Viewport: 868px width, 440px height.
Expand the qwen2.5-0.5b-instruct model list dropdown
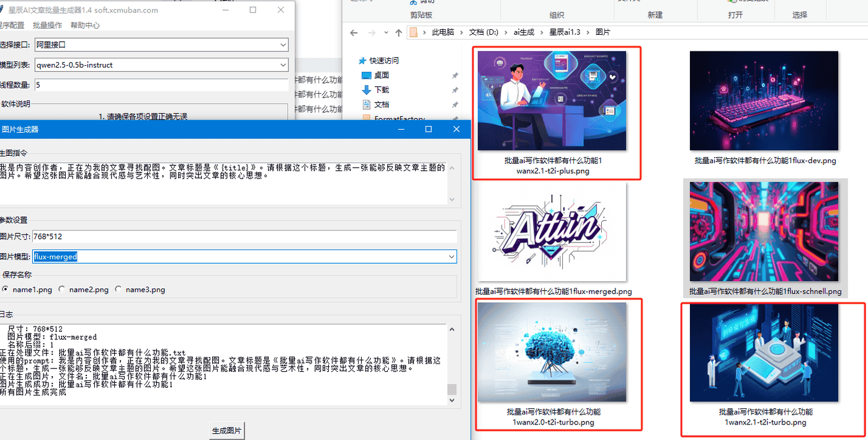coord(283,65)
